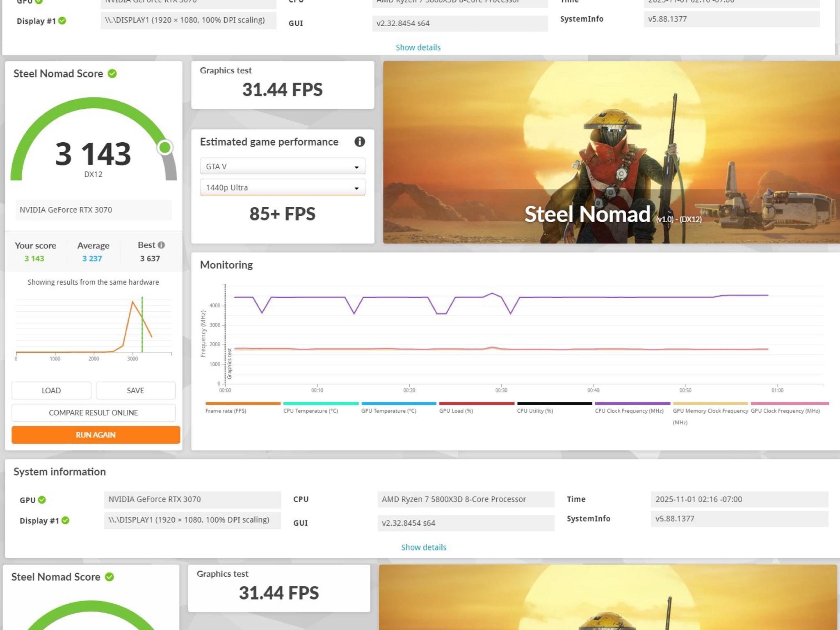Open the Show details link below the System information fields
The image size is (840, 630).
(424, 547)
